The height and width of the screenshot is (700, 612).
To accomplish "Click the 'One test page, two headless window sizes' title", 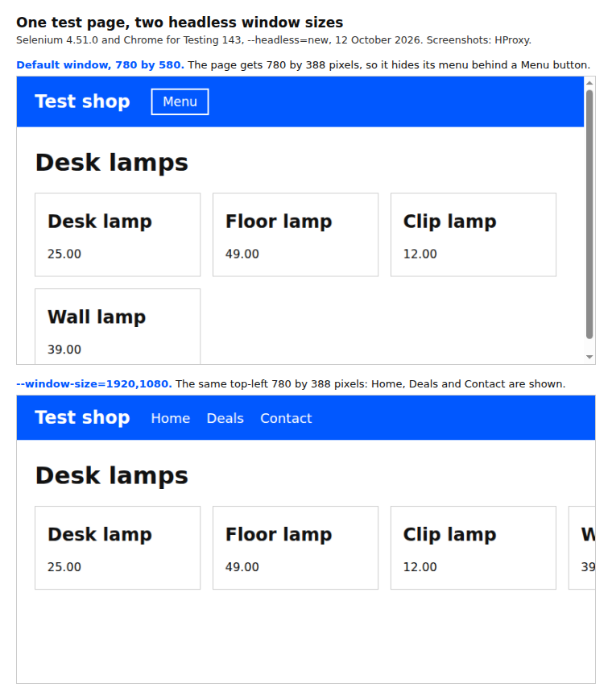I will 180,23.
